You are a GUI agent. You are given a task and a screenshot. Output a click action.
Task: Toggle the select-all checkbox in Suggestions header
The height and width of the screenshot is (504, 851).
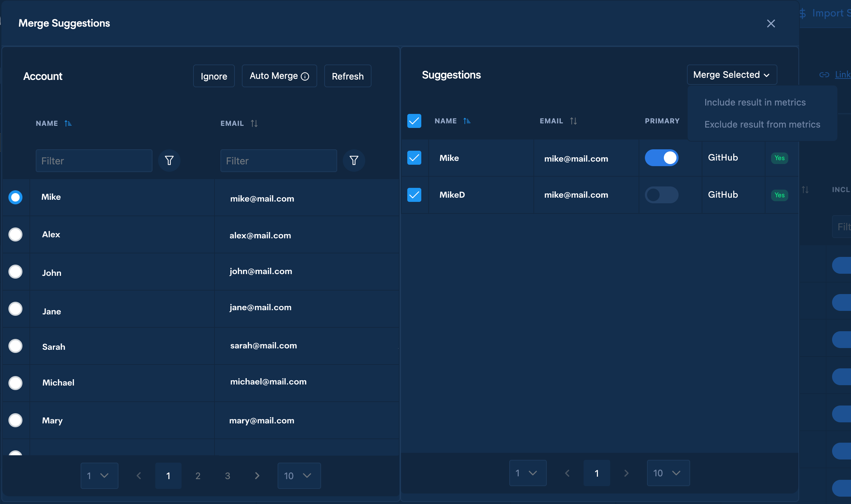pyautogui.click(x=414, y=121)
